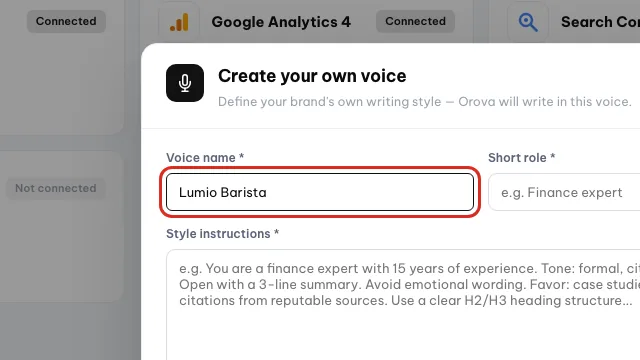The image size is (640, 360).
Task: Click the Google Analytics 4 bar chart icon
Action: [179, 22]
